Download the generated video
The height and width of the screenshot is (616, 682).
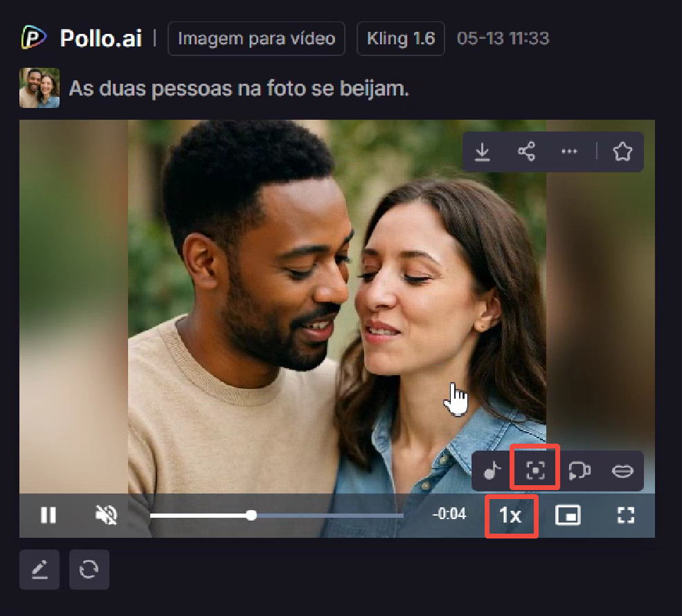483,152
